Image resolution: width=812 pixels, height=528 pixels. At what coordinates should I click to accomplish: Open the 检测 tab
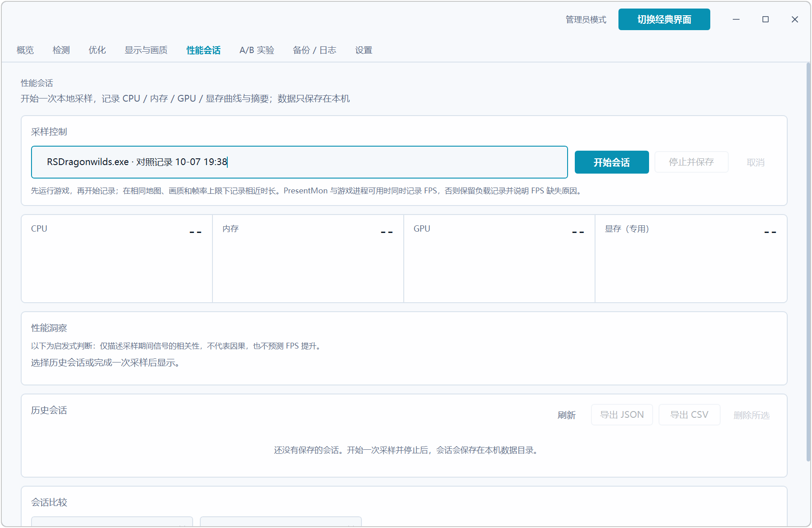61,50
